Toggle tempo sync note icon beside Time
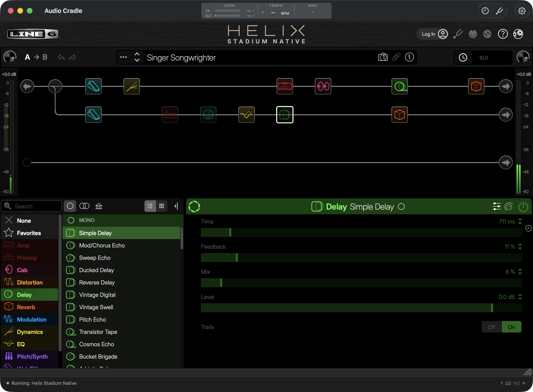Image resolution: width=533 pixels, height=392 pixels. point(528,228)
